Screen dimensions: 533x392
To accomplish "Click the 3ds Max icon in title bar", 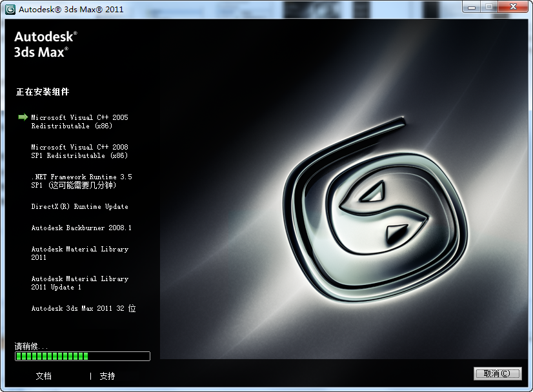I will coord(10,9).
